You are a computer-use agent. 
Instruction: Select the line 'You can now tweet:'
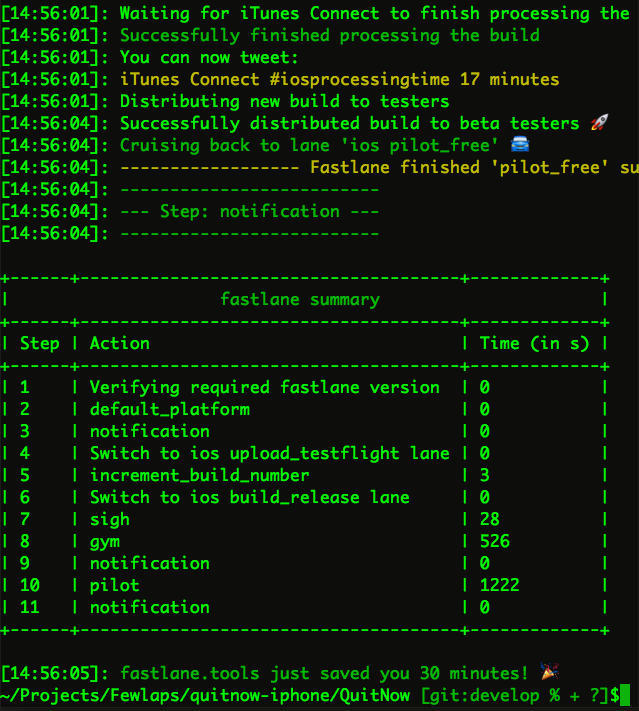pos(209,58)
